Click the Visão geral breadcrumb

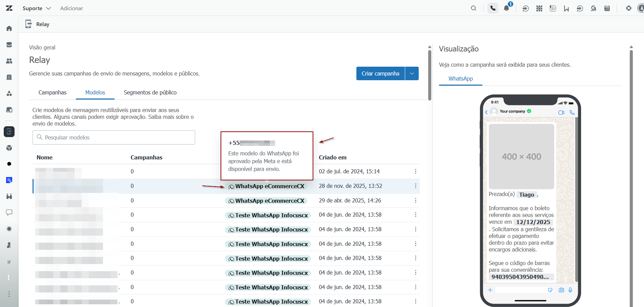42,47
